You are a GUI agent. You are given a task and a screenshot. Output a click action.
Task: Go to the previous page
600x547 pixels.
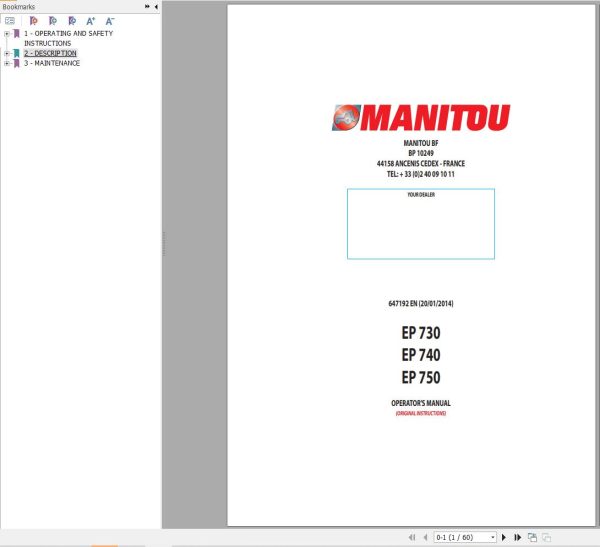pos(426,537)
